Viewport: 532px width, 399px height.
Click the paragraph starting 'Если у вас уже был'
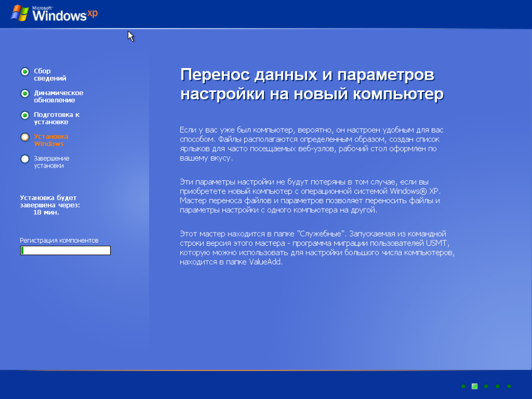click(x=311, y=144)
